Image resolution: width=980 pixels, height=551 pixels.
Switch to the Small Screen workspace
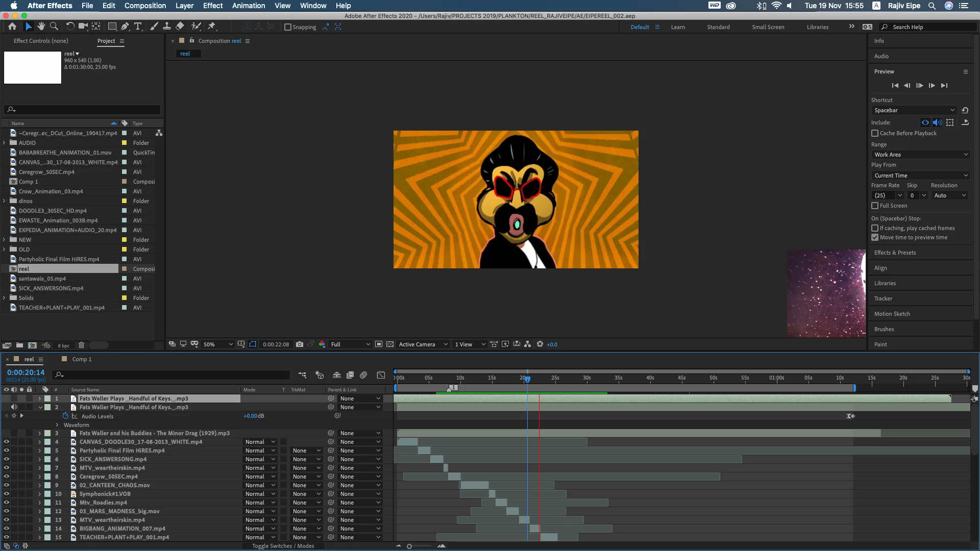tap(768, 27)
